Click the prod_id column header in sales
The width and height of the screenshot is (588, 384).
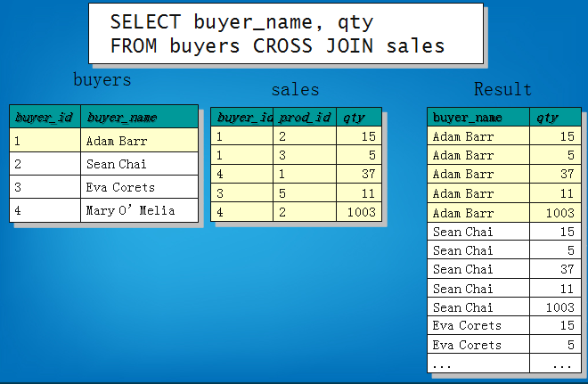tap(305, 117)
